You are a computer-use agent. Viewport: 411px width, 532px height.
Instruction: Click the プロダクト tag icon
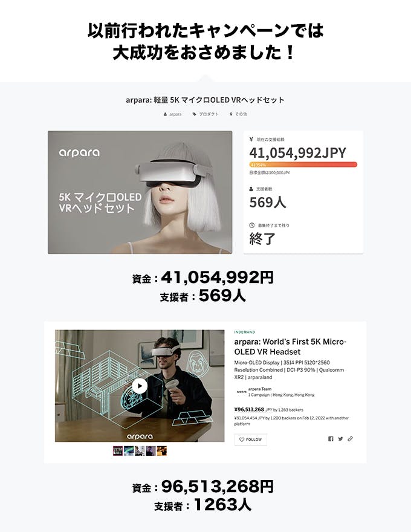pos(194,114)
